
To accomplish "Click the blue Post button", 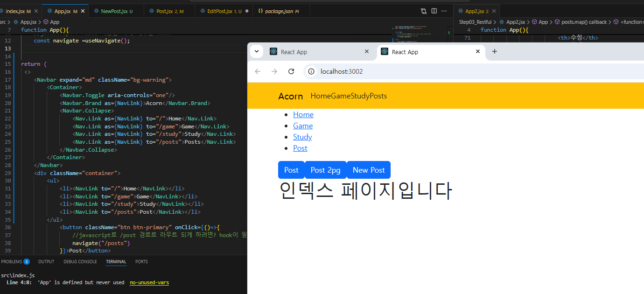I will pos(291,170).
